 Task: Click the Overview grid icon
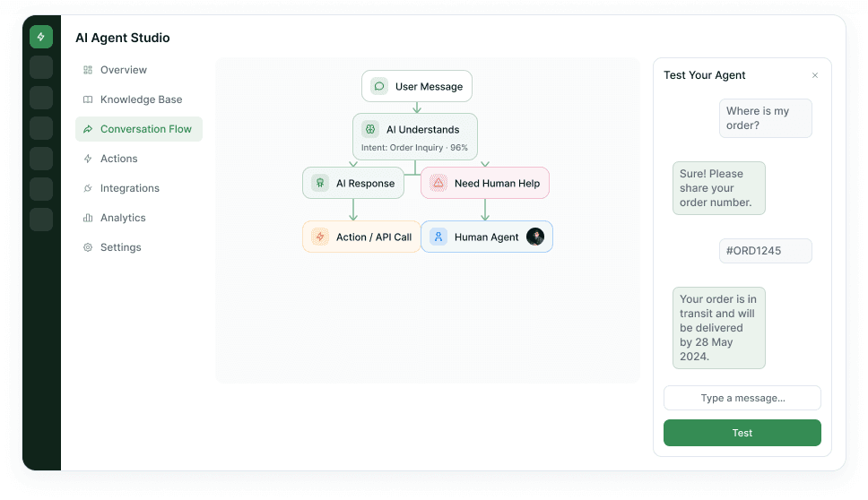88,70
